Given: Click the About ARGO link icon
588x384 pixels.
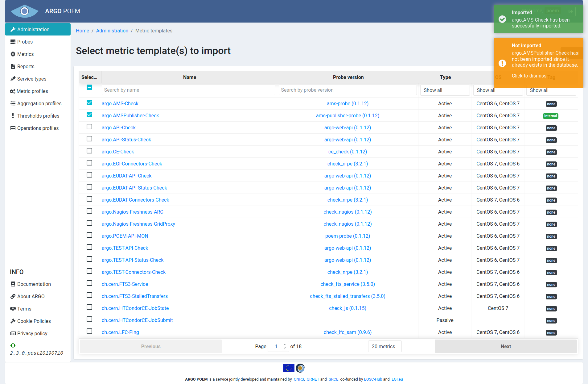Looking at the screenshot, I should pos(13,296).
